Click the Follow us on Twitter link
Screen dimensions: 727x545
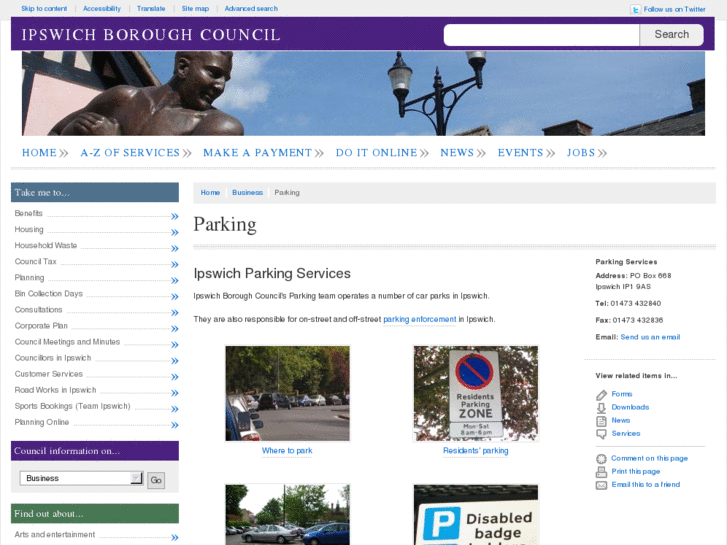[x=675, y=9]
